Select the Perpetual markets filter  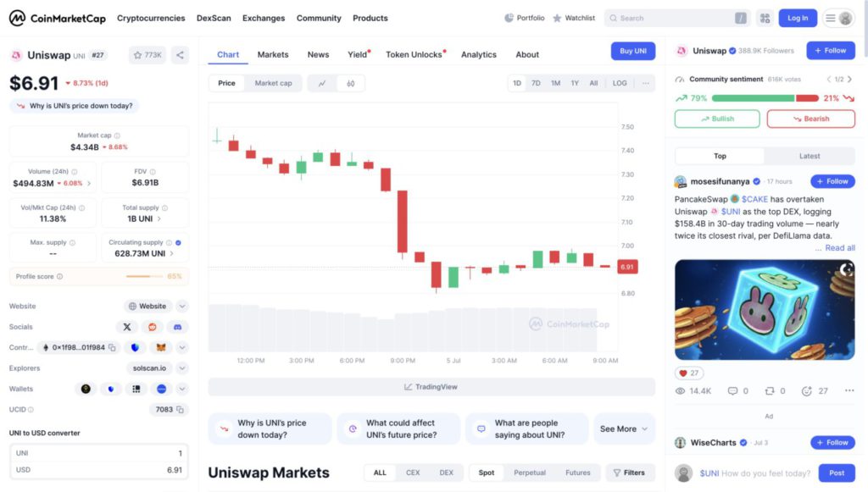click(x=529, y=473)
